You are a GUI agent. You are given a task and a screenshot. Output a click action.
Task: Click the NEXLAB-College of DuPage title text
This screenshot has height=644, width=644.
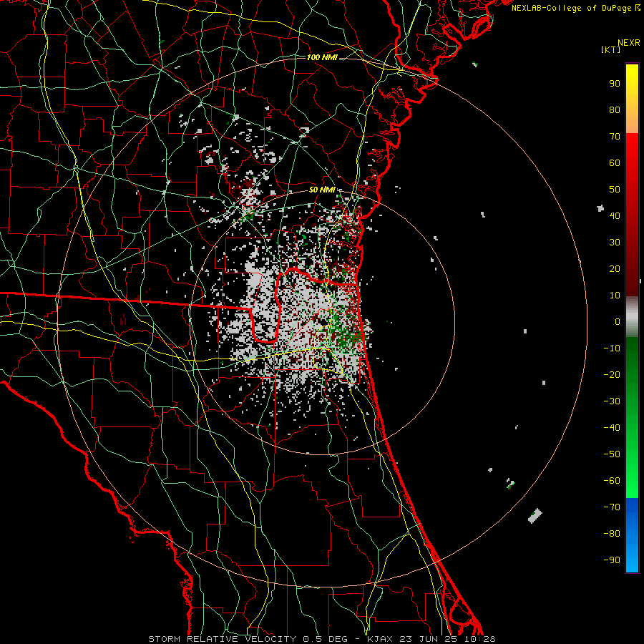(x=575, y=8)
